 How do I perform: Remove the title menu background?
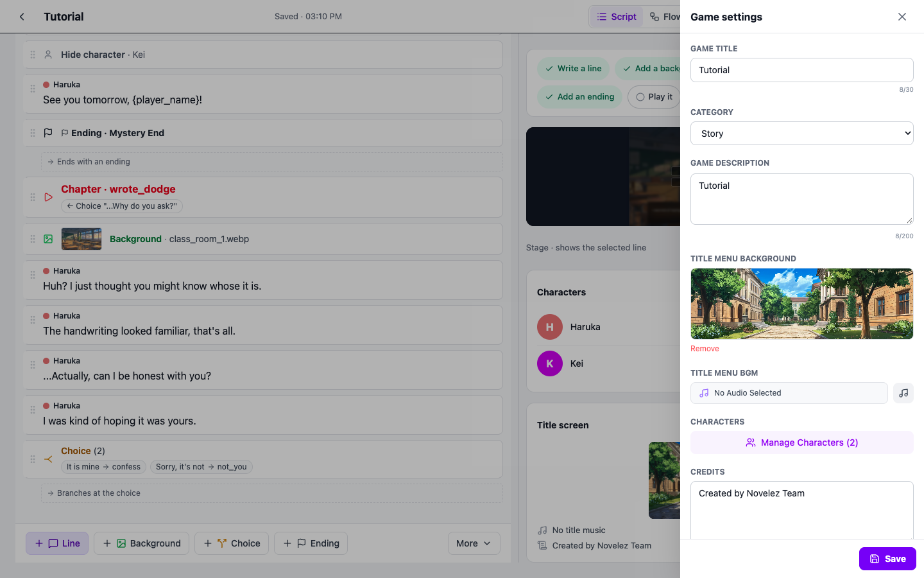pyautogui.click(x=705, y=349)
